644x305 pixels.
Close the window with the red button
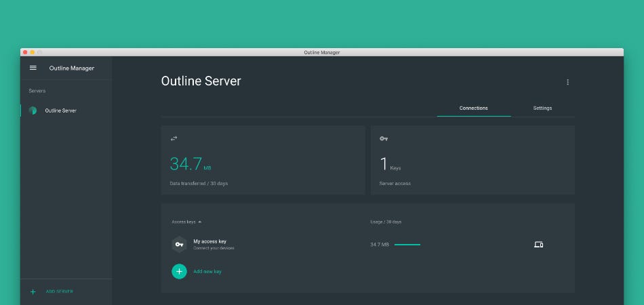pyautogui.click(x=25, y=52)
